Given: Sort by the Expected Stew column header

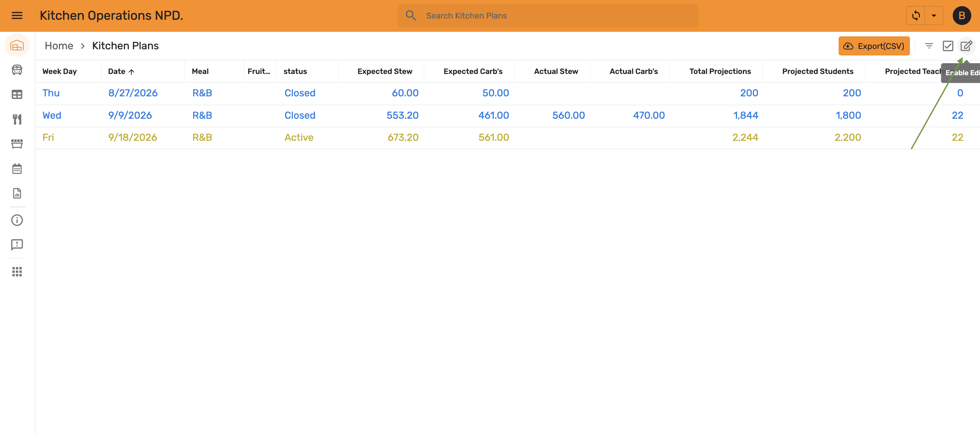Looking at the screenshot, I should pos(385,71).
